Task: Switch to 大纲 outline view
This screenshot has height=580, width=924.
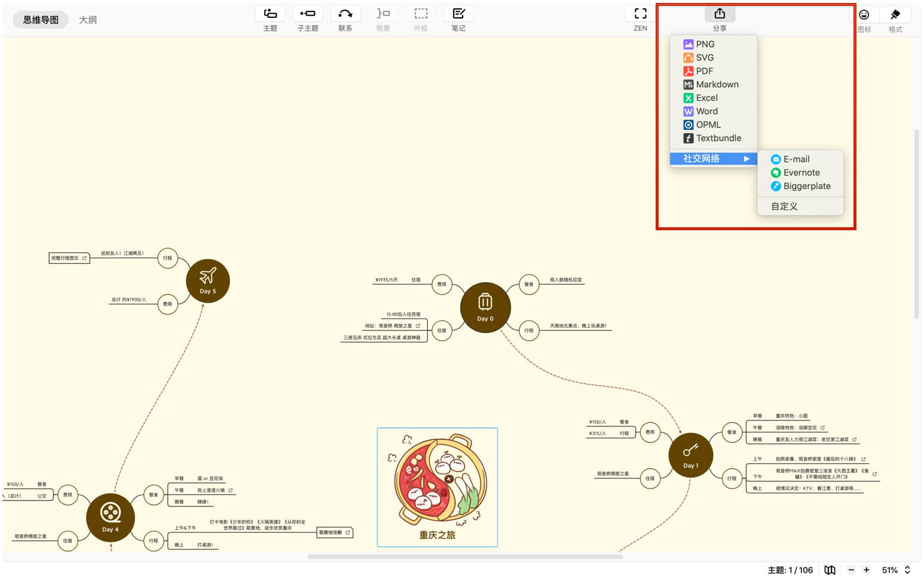Action: pos(88,20)
